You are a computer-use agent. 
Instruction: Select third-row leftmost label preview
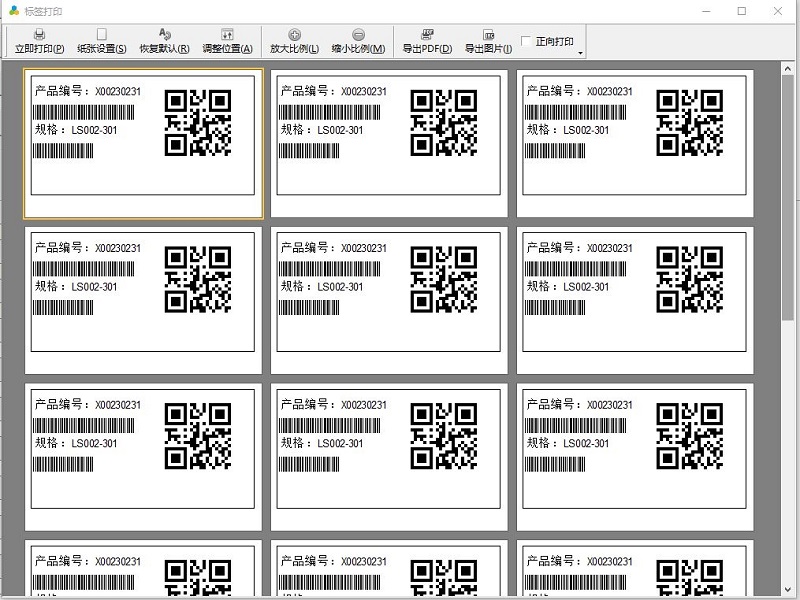tap(143, 457)
